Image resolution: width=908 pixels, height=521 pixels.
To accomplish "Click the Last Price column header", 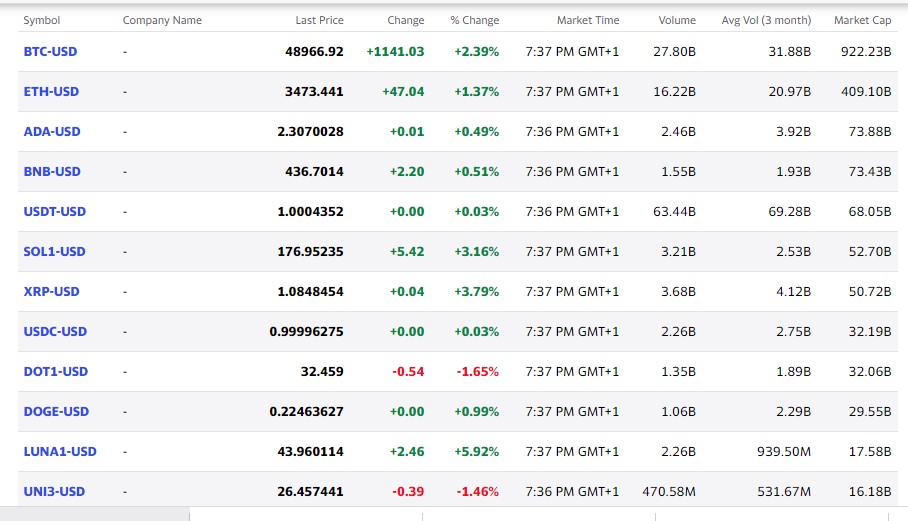I will click(319, 20).
